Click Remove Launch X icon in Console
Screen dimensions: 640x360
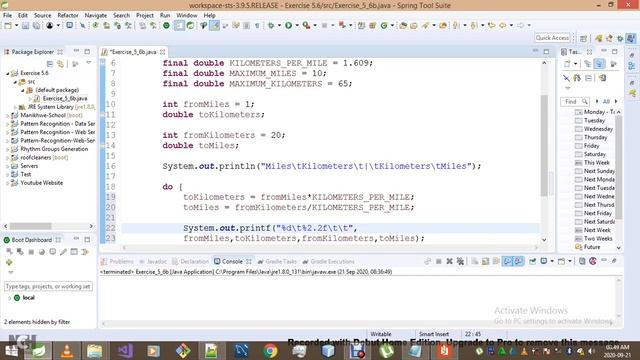click(449, 261)
